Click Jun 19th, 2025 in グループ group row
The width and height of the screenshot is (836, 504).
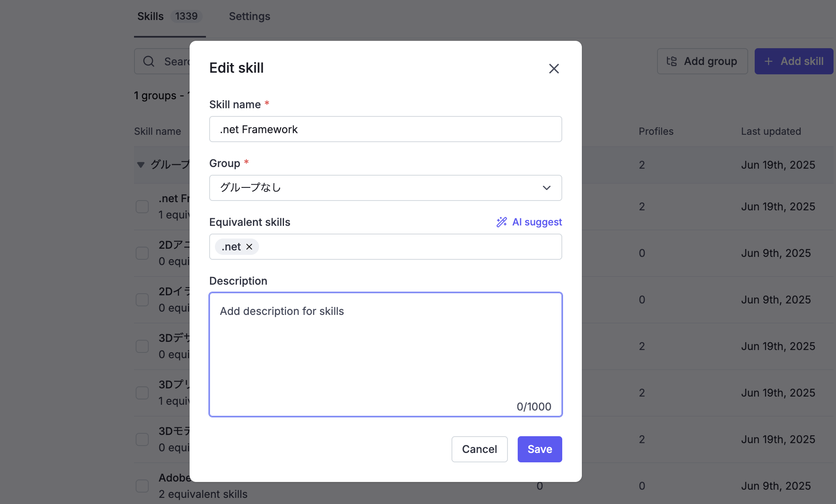coord(778,165)
